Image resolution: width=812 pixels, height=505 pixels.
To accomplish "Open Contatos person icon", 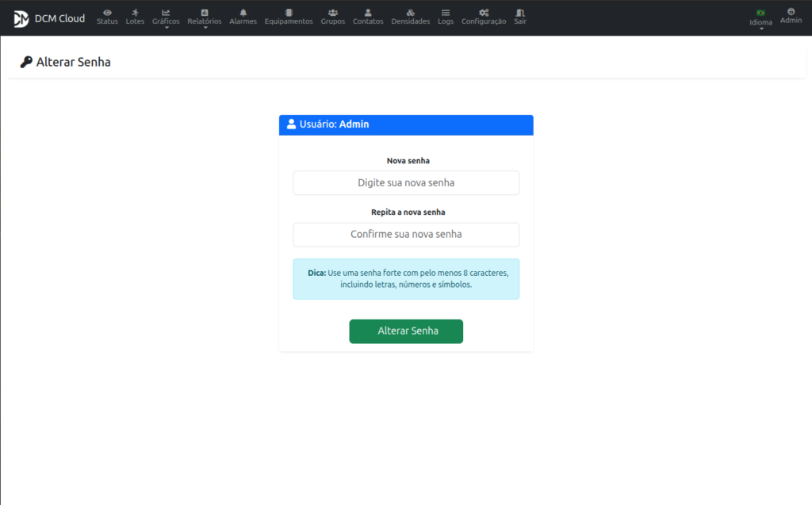I will (x=368, y=13).
